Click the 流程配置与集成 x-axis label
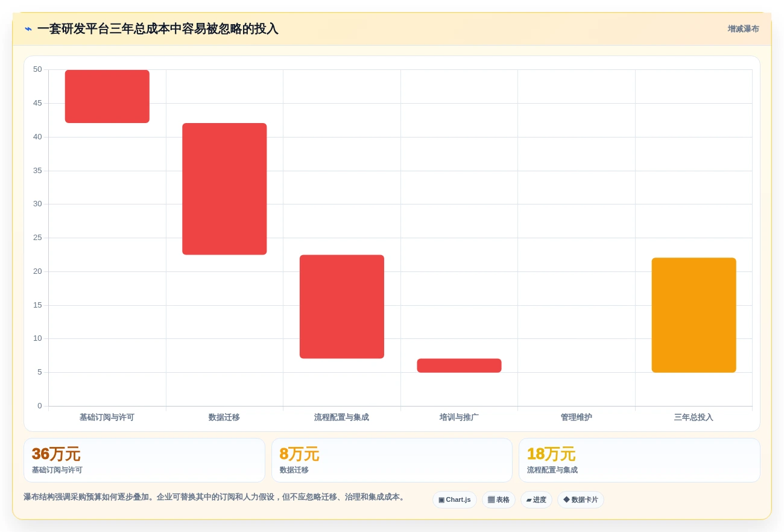784x532 pixels. click(341, 417)
